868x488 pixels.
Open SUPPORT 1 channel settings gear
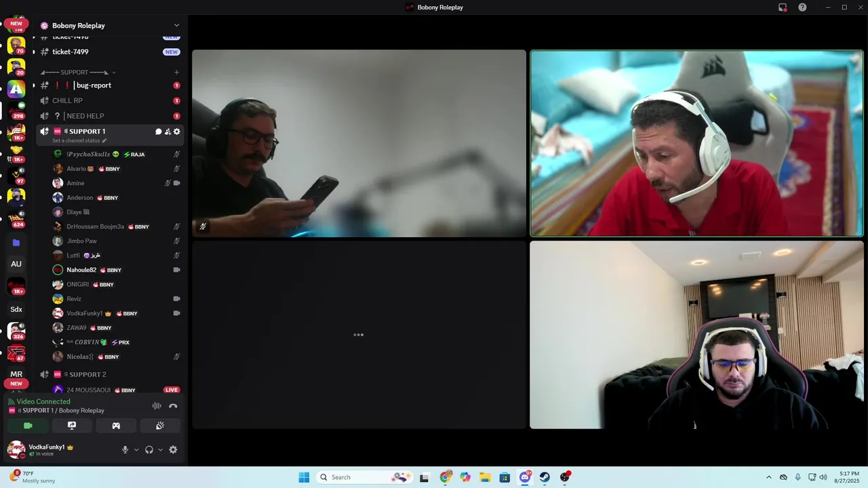coord(177,131)
